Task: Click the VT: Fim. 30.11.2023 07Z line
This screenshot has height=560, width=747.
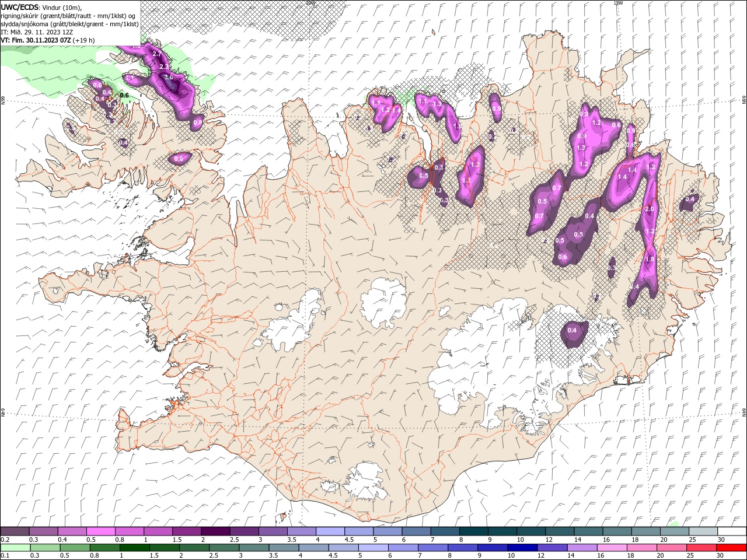Action: pyautogui.click(x=48, y=40)
